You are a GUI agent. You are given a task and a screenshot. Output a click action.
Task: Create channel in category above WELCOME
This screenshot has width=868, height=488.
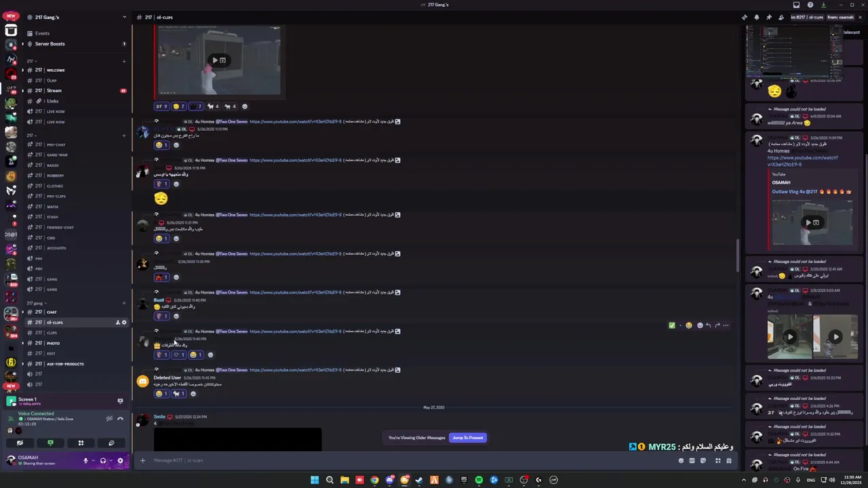pyautogui.click(x=124, y=62)
